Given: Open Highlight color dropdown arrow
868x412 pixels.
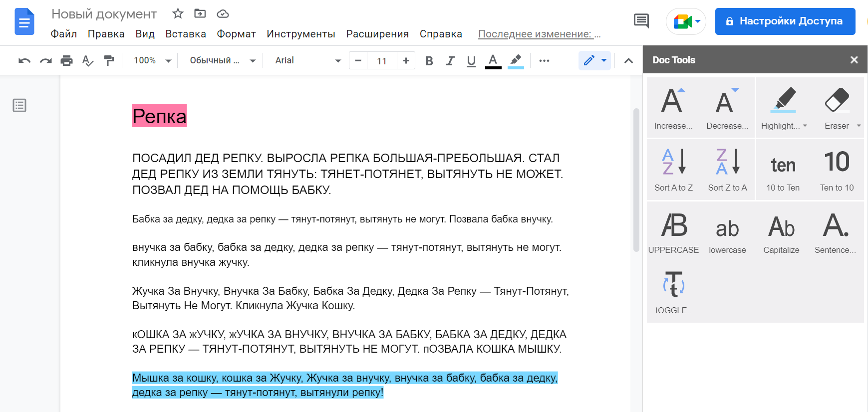Looking at the screenshot, I should pos(805,126).
